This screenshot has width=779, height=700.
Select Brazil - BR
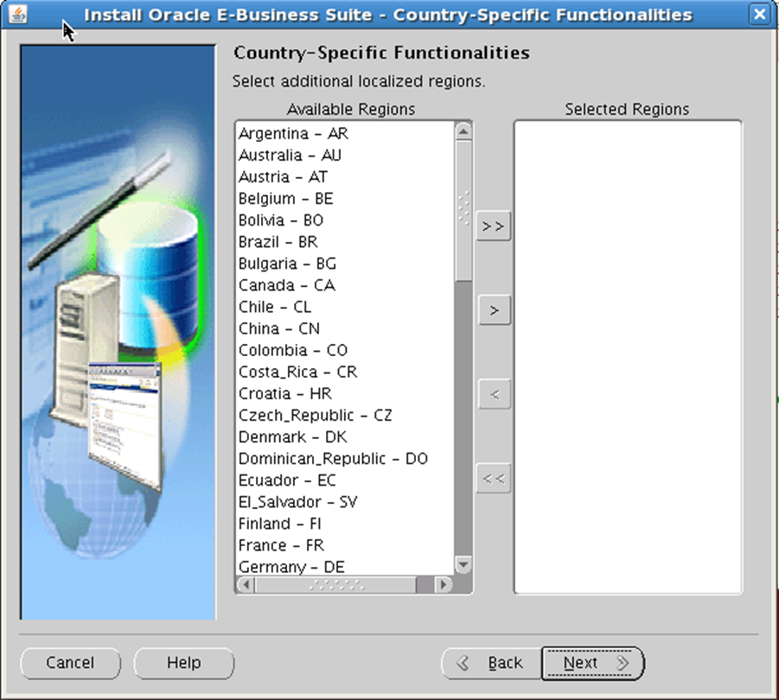pos(345,242)
